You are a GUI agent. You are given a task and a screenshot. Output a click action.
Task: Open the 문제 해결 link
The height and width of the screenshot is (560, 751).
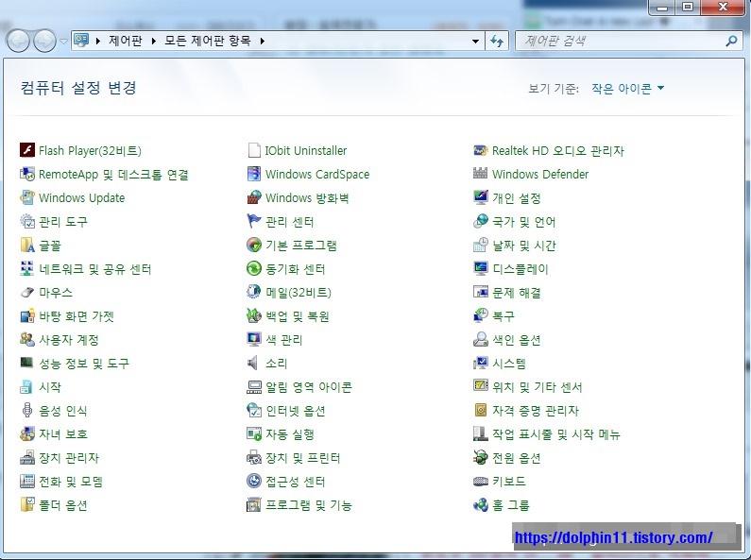pos(517,293)
